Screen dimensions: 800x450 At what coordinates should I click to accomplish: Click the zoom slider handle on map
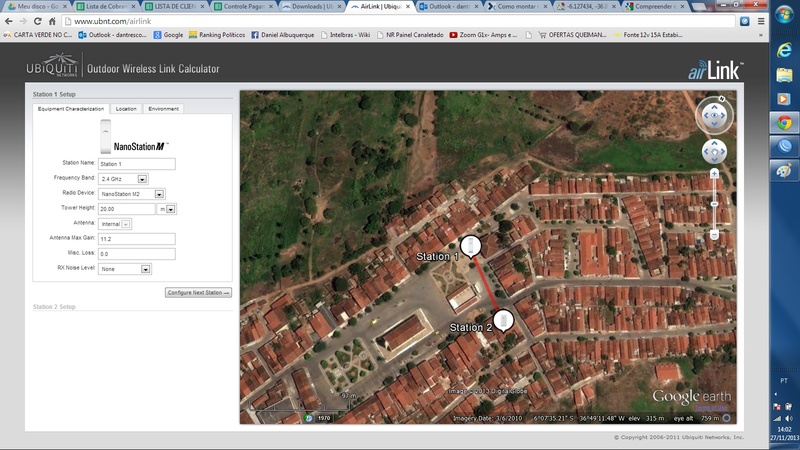(714, 204)
